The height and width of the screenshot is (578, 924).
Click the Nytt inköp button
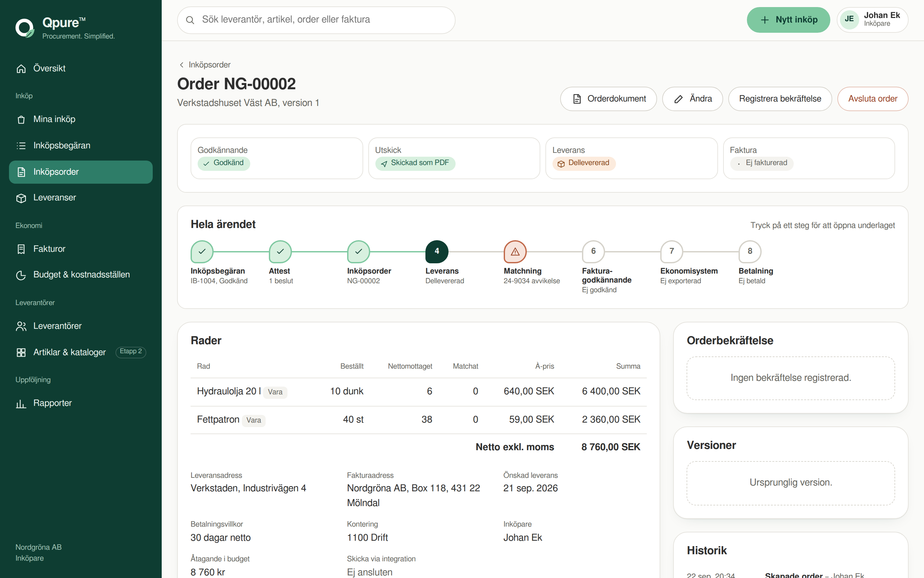pos(788,20)
